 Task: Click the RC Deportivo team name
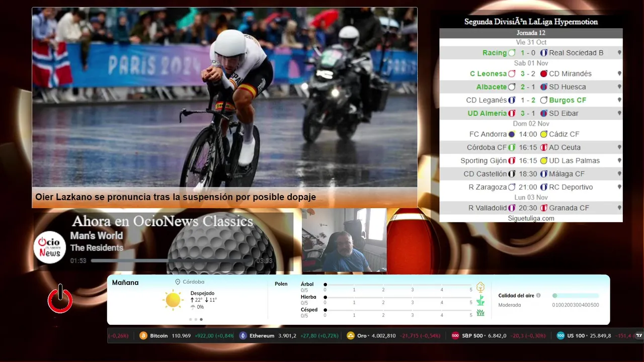[x=571, y=187]
